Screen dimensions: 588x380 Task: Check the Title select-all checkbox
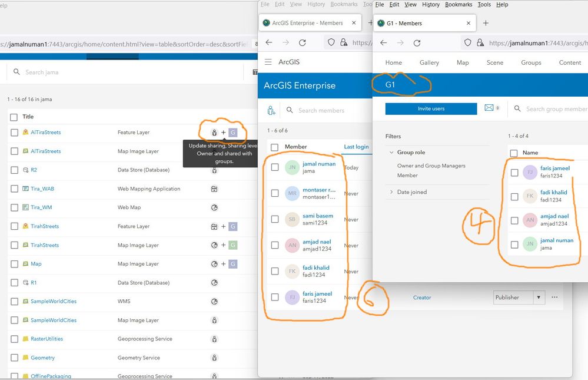(x=14, y=117)
